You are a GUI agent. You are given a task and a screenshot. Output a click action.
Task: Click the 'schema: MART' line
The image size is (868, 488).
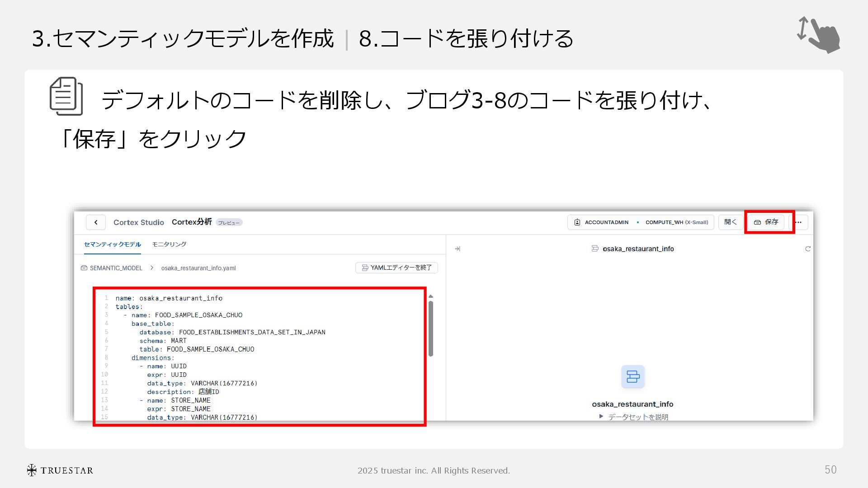pyautogui.click(x=163, y=341)
